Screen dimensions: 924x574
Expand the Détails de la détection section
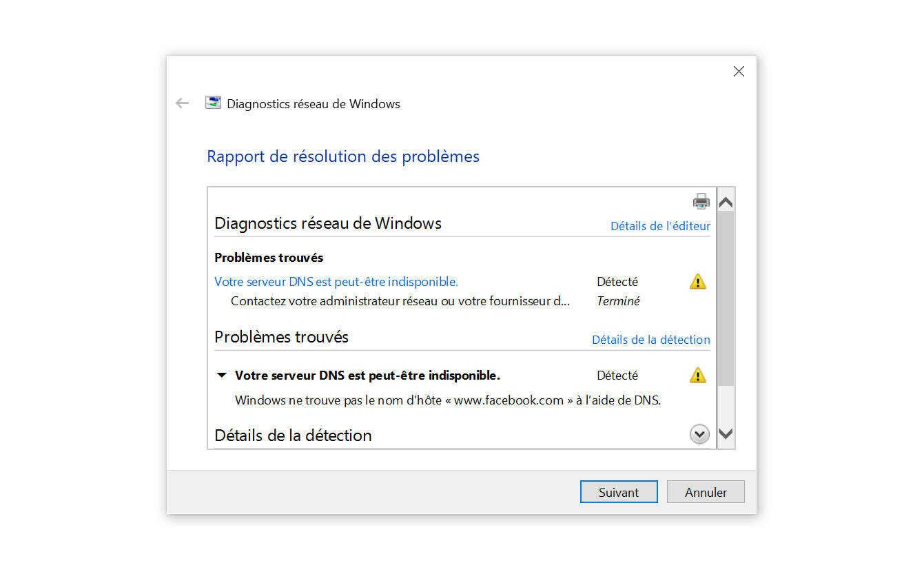pyautogui.click(x=699, y=434)
